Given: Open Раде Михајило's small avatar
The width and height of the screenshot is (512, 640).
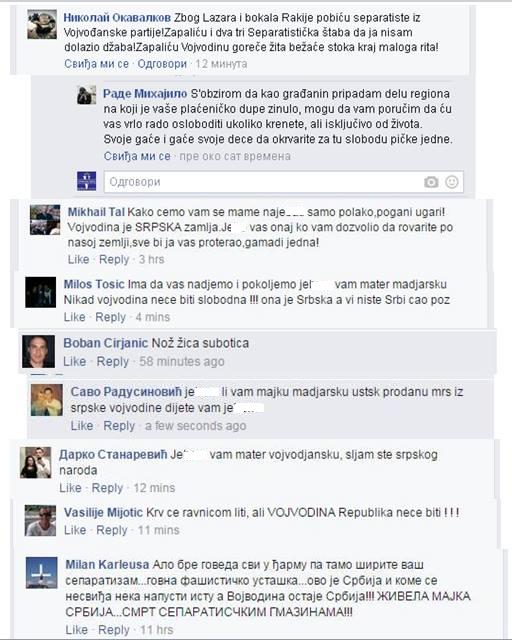Looking at the screenshot, I should 87,95.
